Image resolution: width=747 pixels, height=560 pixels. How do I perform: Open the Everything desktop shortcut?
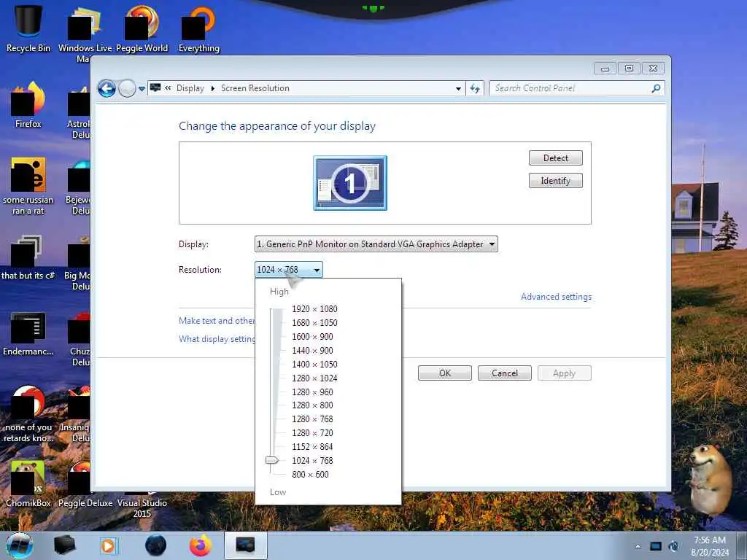199,28
